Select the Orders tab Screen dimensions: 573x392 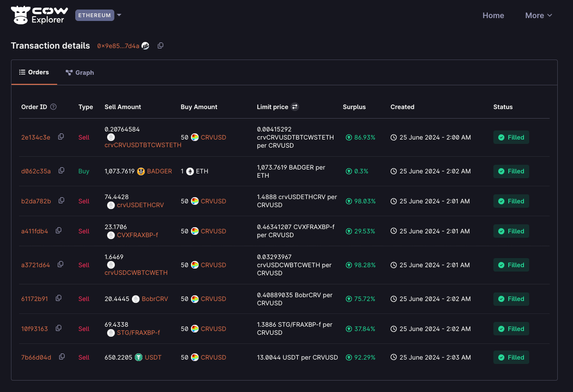[x=34, y=73]
